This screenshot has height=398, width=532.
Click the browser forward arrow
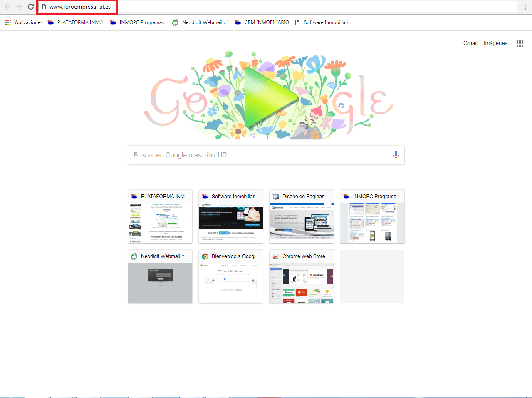coord(19,7)
